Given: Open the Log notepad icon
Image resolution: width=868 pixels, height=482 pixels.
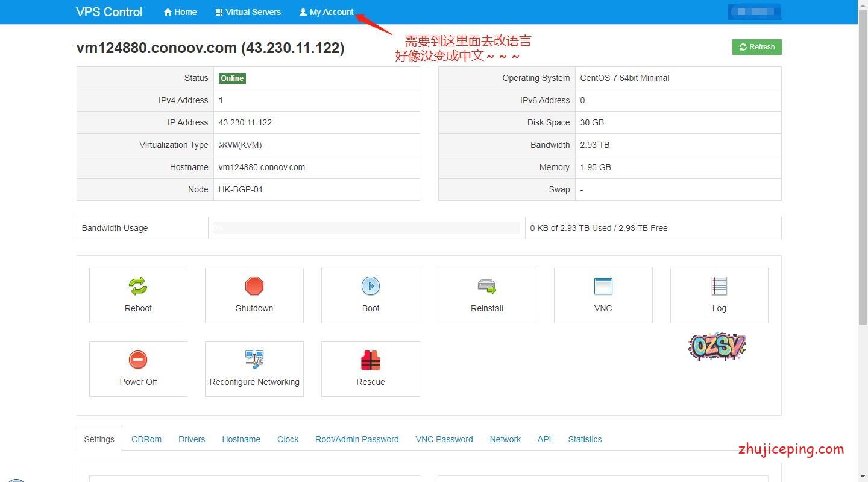Looking at the screenshot, I should (x=719, y=286).
